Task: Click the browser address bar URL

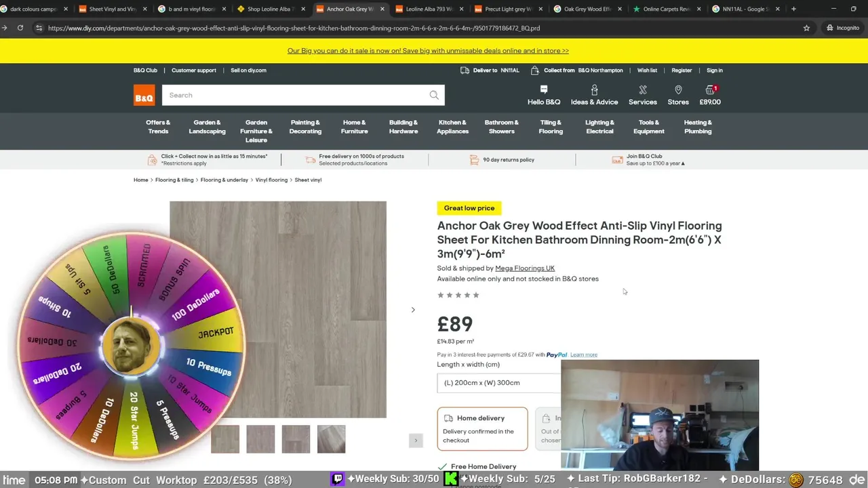Action: point(294,28)
